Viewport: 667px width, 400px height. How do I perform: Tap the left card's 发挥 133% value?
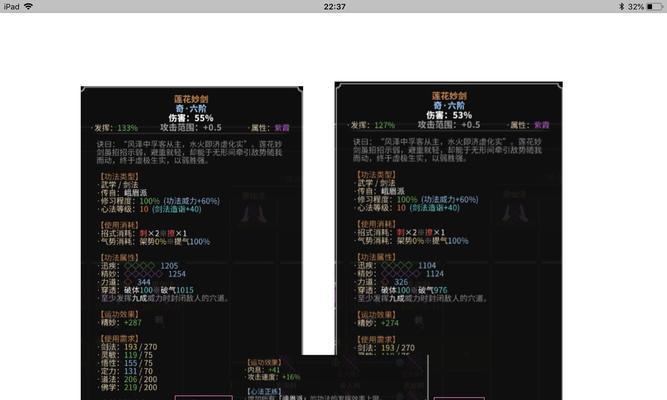[127, 128]
